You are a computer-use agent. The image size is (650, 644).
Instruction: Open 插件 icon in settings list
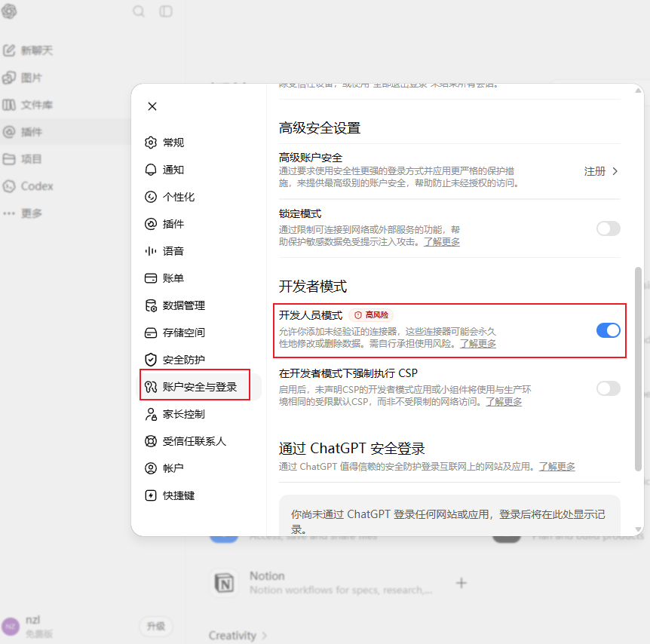[x=151, y=224]
